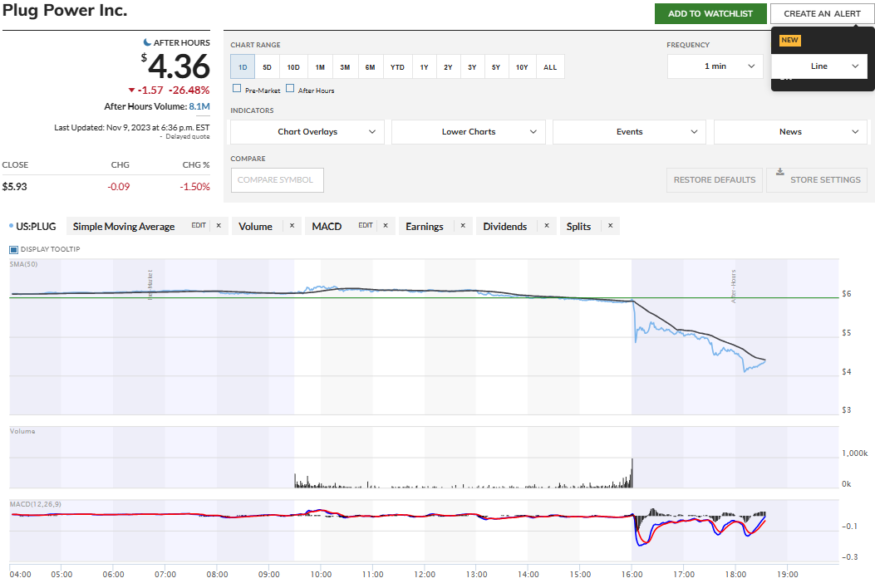Select the 1M chart range
The width and height of the screenshot is (875, 588).
(x=320, y=67)
